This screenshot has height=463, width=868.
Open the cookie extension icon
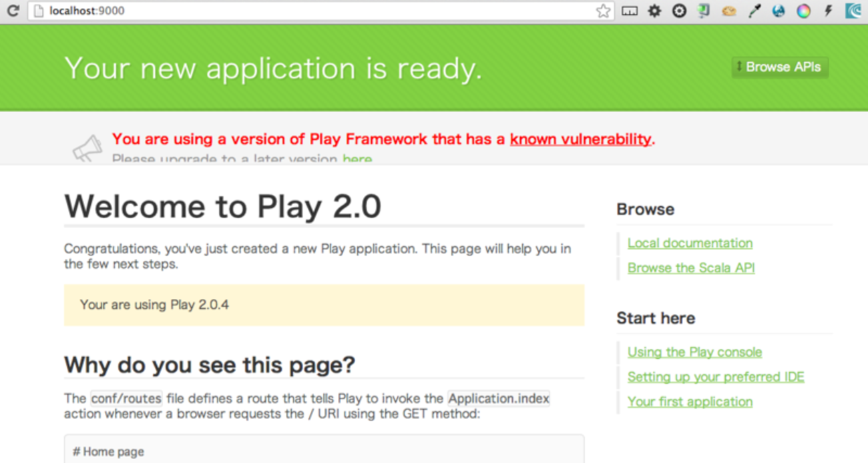click(x=728, y=11)
